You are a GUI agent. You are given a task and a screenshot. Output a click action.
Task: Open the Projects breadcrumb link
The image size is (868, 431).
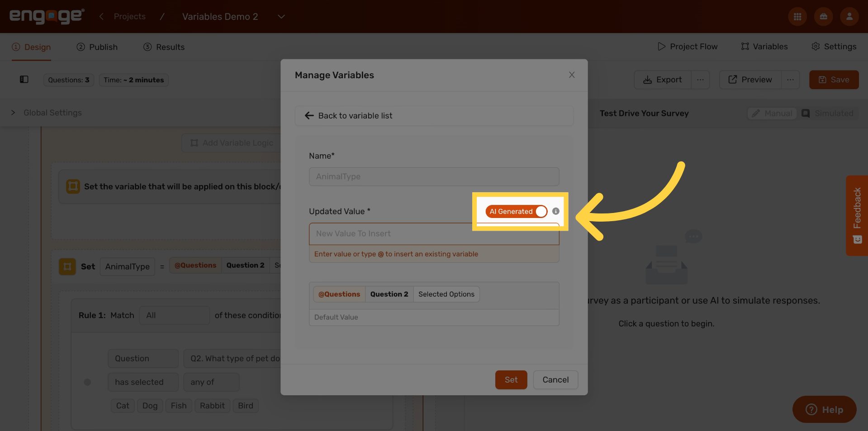pyautogui.click(x=130, y=16)
